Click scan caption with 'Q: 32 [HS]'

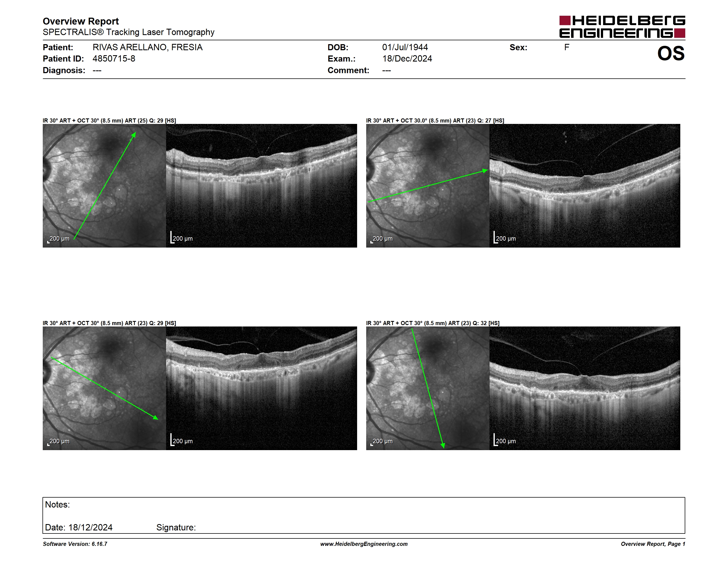pos(433,323)
